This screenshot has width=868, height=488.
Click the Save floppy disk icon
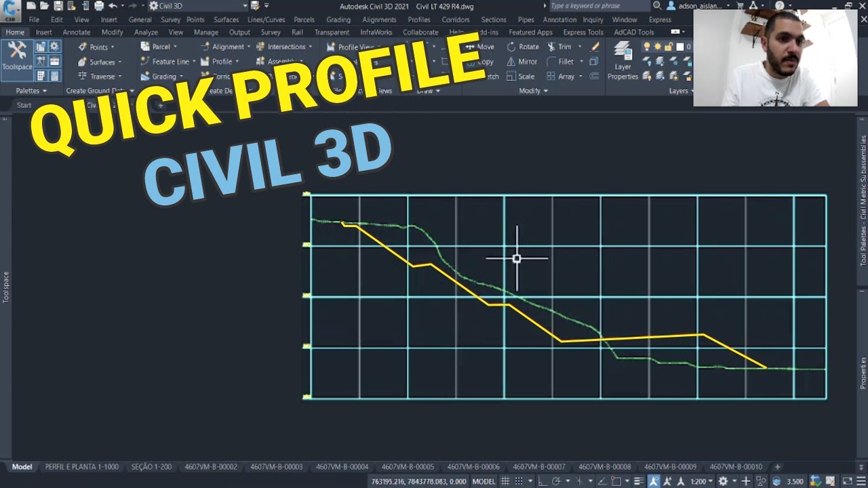(58, 5)
